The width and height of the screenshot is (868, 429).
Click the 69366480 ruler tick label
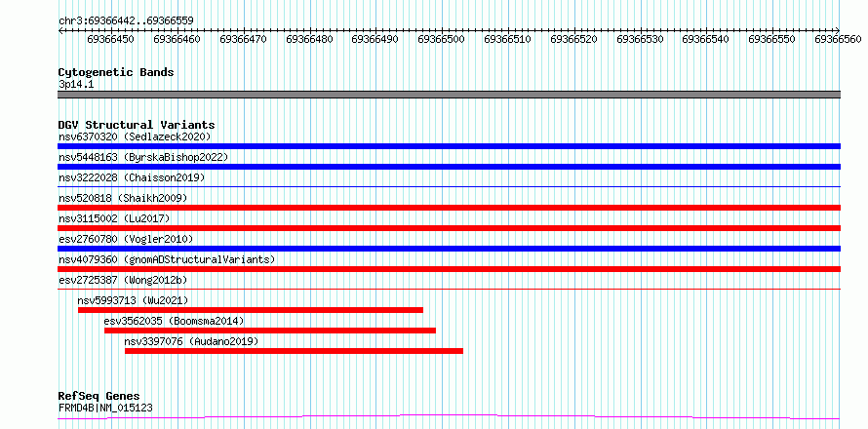point(309,40)
